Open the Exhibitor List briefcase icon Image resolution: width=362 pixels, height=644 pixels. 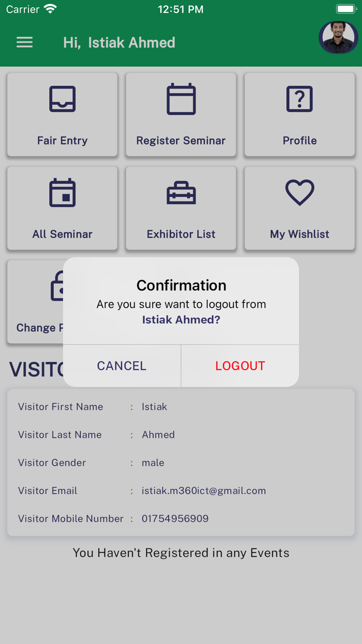pos(180,192)
